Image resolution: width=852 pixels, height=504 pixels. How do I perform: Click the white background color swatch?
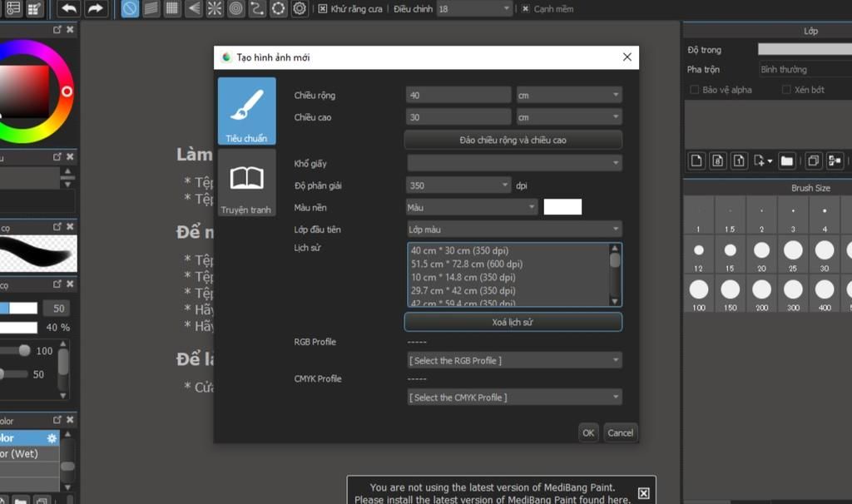pos(562,207)
